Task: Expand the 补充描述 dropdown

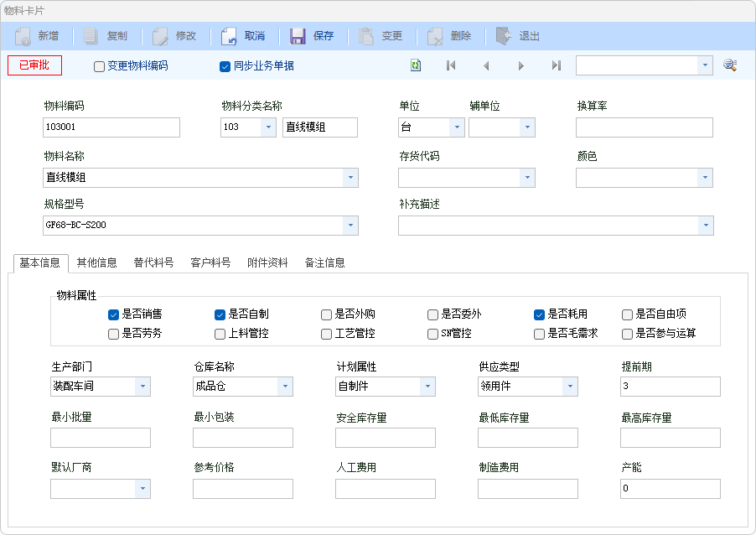Action: coord(706,226)
